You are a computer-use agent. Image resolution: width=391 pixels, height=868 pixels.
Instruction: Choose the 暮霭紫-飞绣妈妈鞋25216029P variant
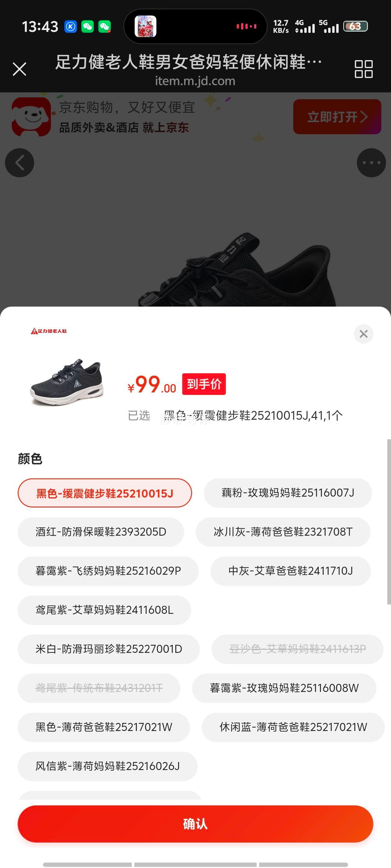click(108, 571)
